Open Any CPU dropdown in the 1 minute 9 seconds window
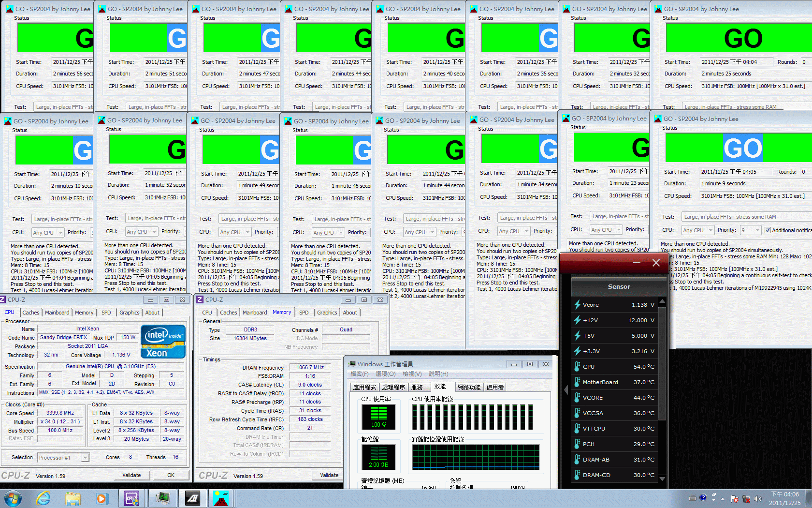 point(698,230)
